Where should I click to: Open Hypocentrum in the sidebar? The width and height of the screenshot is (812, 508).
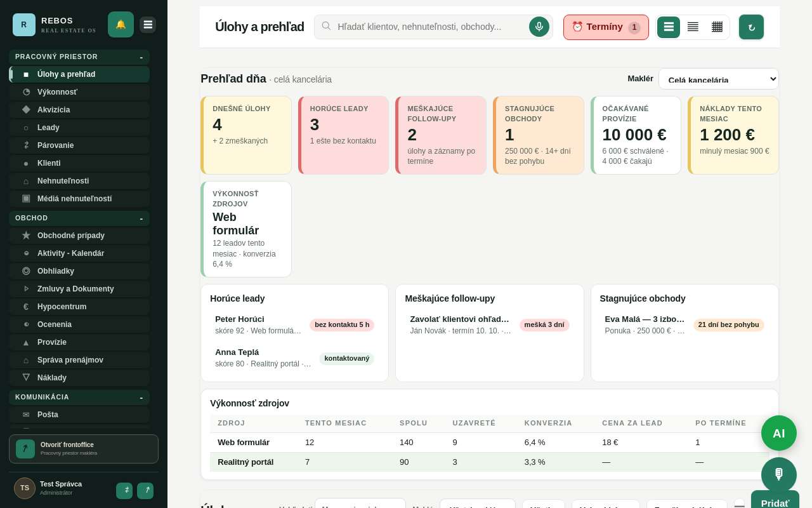[79, 307]
